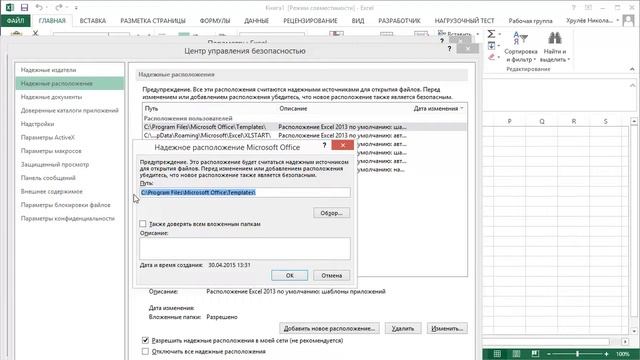640x360 pixels.
Task: Click the Описание description text box
Action: [245, 248]
